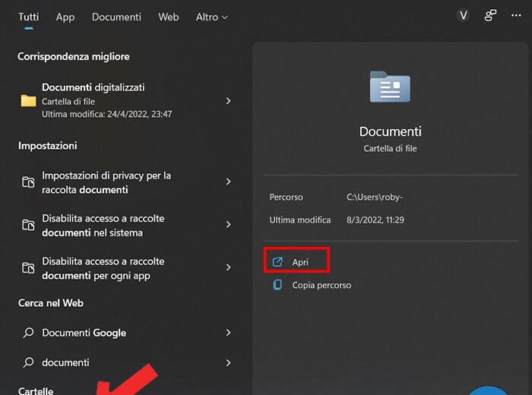Expand the chevron for Disabilita accesso per ogni app

pyautogui.click(x=228, y=267)
